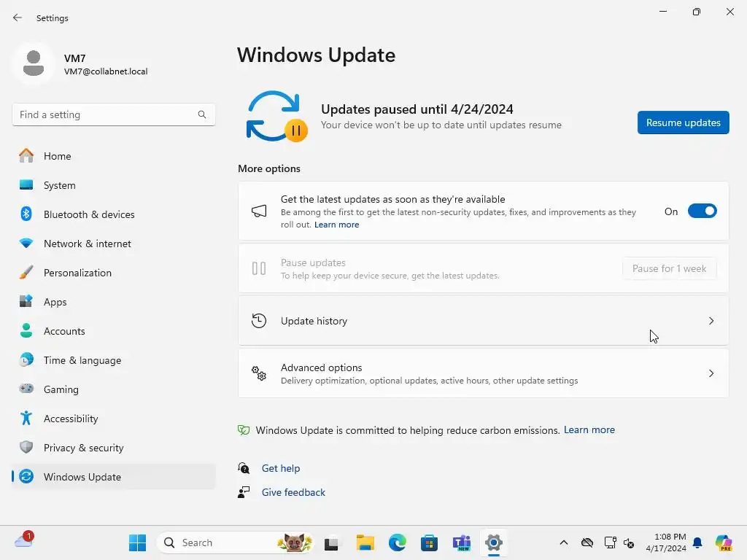Click the Get help link
Viewport: 747px width, 560px height.
point(281,468)
